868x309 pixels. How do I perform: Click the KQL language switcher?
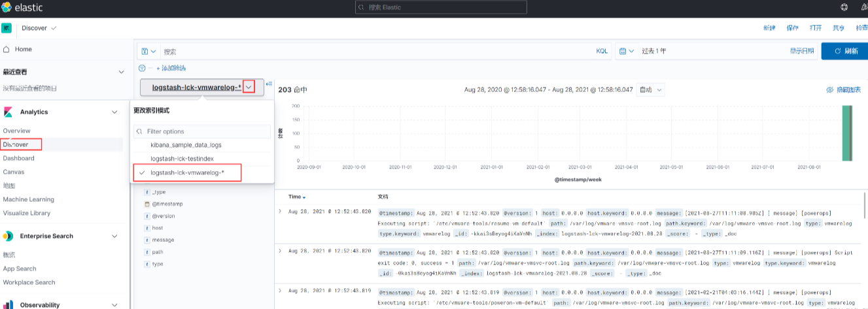[x=602, y=51]
